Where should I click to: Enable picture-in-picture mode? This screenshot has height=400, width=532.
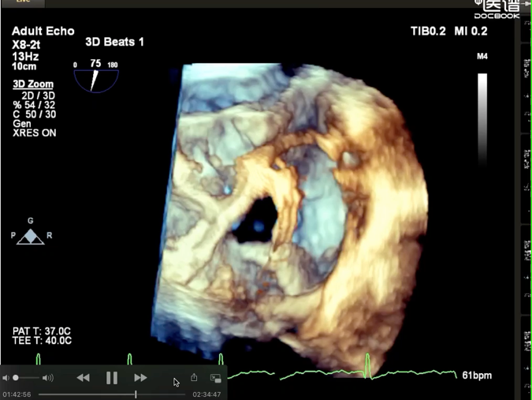215,378
